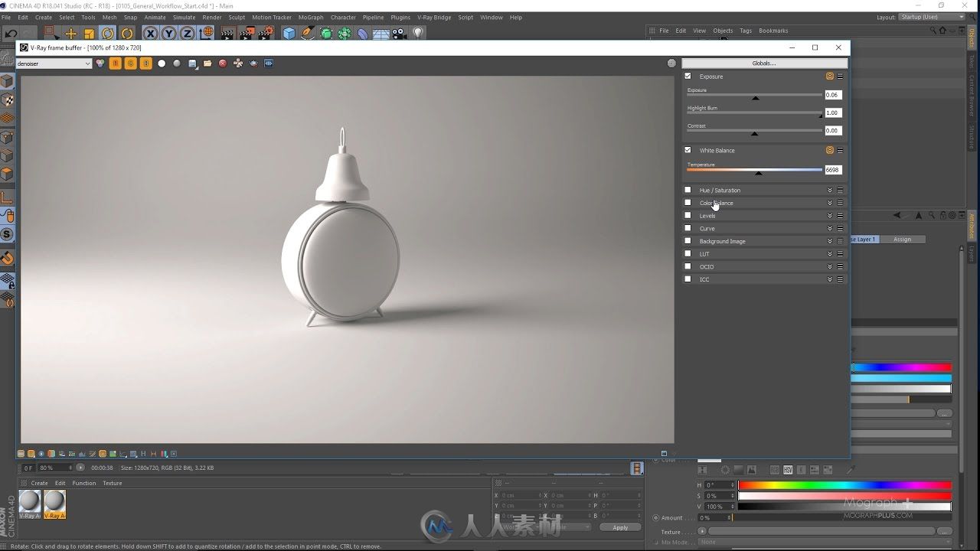Toggle the world coordinate system icon
The height and width of the screenshot is (551, 980).
pos(207,33)
